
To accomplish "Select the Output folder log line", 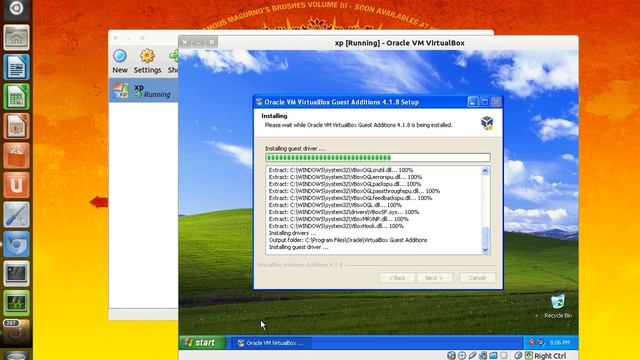I will (348, 240).
